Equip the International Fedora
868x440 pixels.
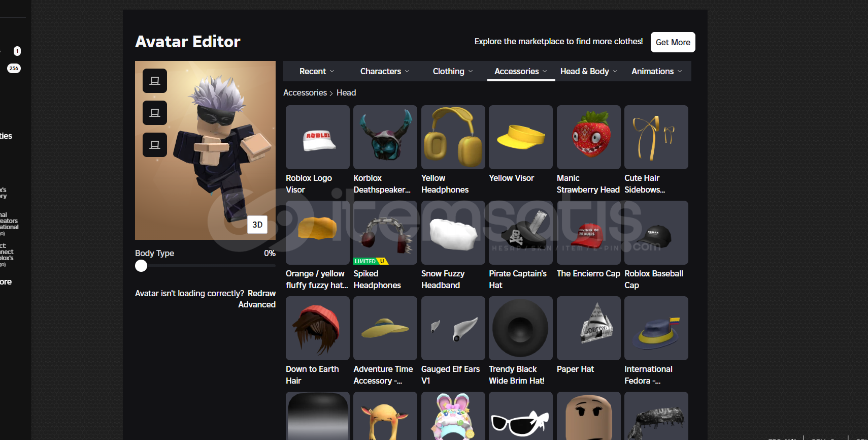pyautogui.click(x=656, y=328)
